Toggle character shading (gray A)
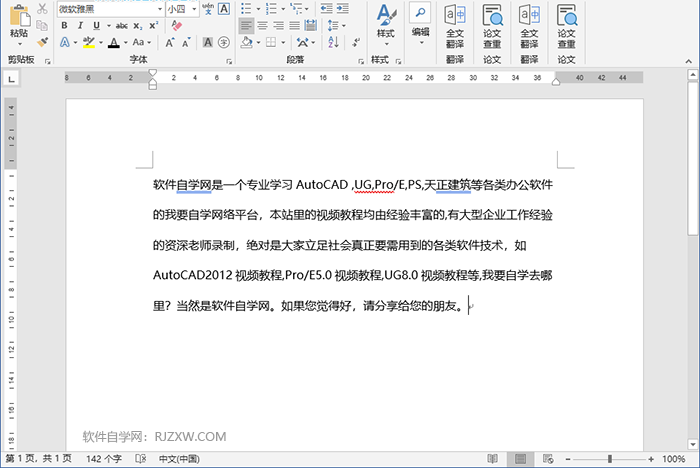The height and width of the screenshot is (468, 700). click(208, 42)
